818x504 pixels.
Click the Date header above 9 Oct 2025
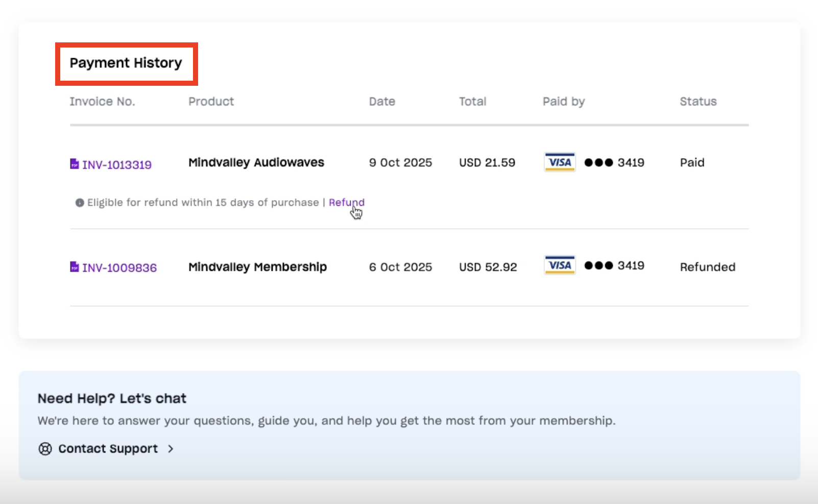382,101
